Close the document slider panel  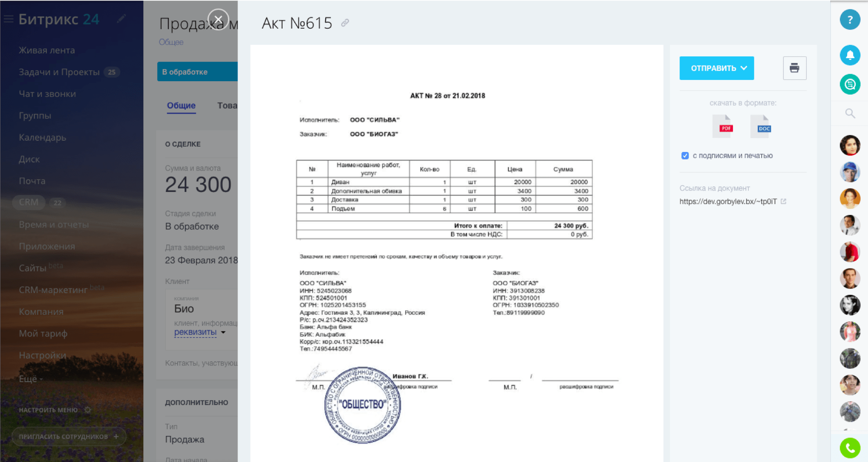point(218,20)
